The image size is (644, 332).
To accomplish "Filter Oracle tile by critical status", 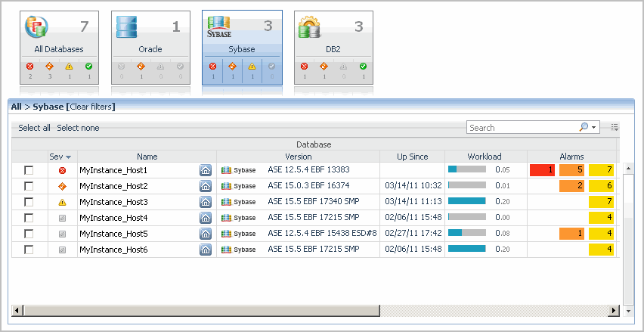I will pos(141,66).
